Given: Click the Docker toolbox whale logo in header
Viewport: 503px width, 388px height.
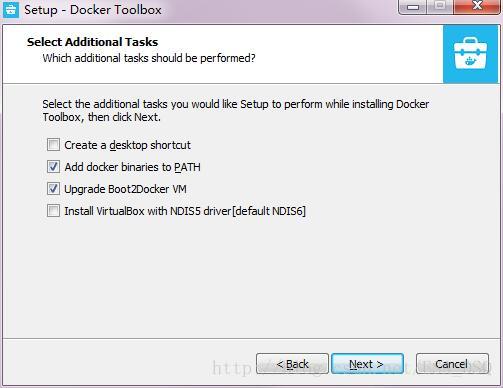Looking at the screenshot, I should pyautogui.click(x=470, y=54).
